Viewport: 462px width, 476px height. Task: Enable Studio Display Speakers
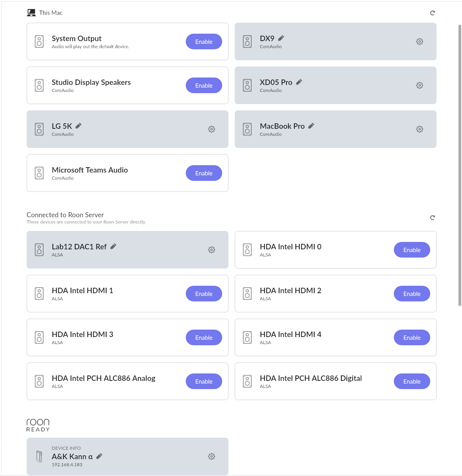(x=204, y=85)
